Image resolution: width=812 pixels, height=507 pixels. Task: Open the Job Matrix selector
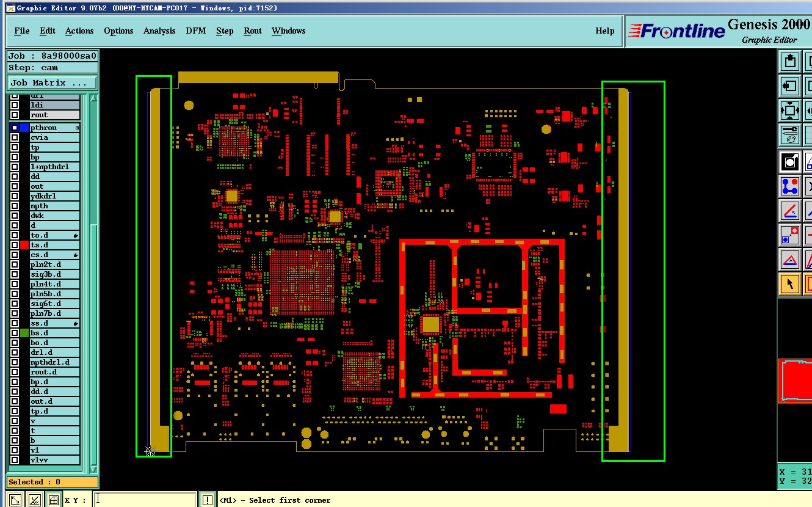(53, 82)
